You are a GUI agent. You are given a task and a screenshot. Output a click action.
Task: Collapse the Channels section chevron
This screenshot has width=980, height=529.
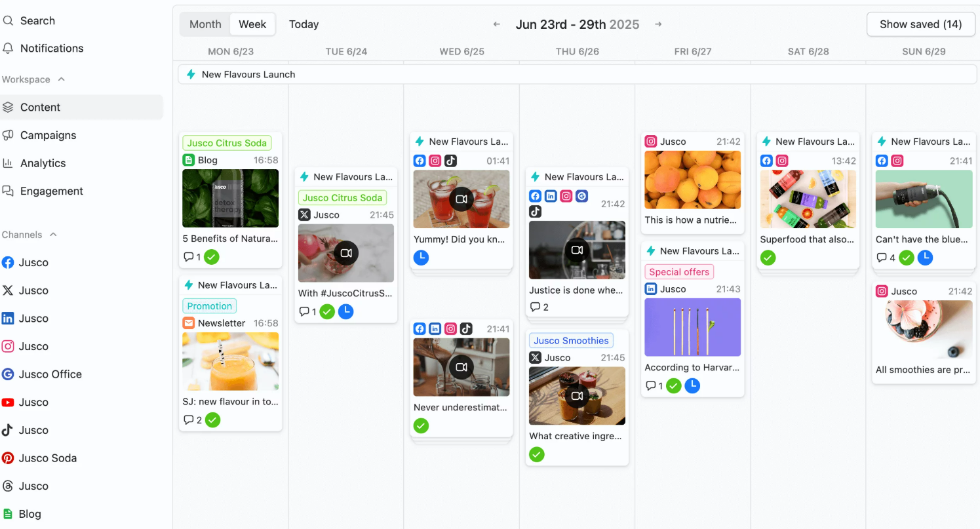54,235
